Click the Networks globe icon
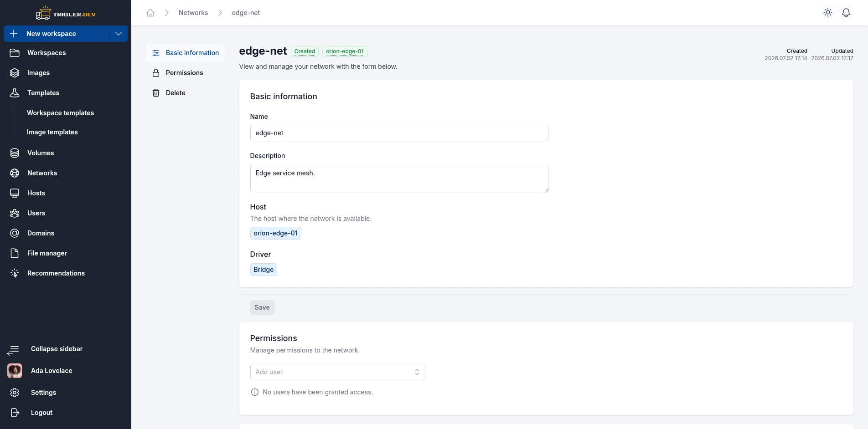Viewport: 868px width, 429px height. coord(15,173)
